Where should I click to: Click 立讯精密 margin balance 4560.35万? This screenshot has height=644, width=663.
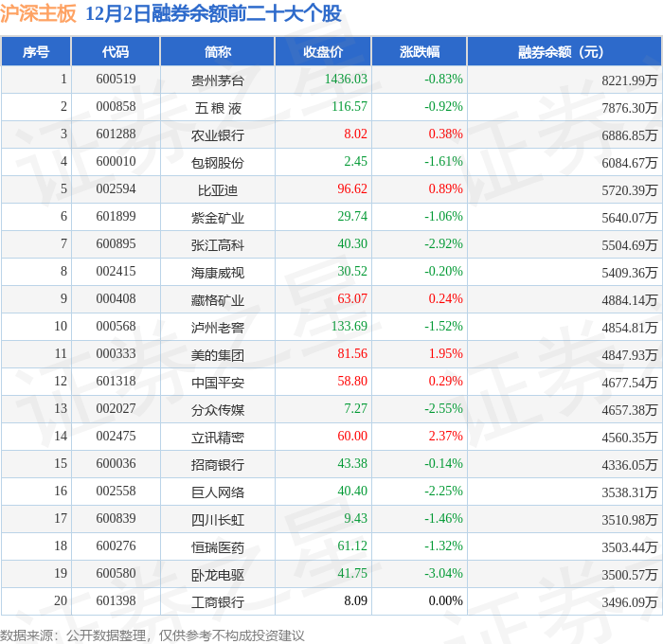tap(630, 438)
